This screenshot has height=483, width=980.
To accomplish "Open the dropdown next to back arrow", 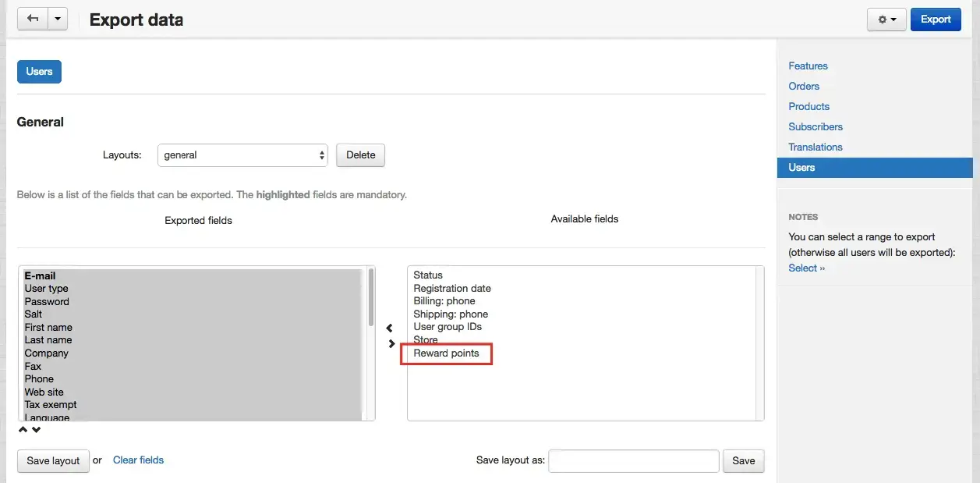I will [x=58, y=19].
